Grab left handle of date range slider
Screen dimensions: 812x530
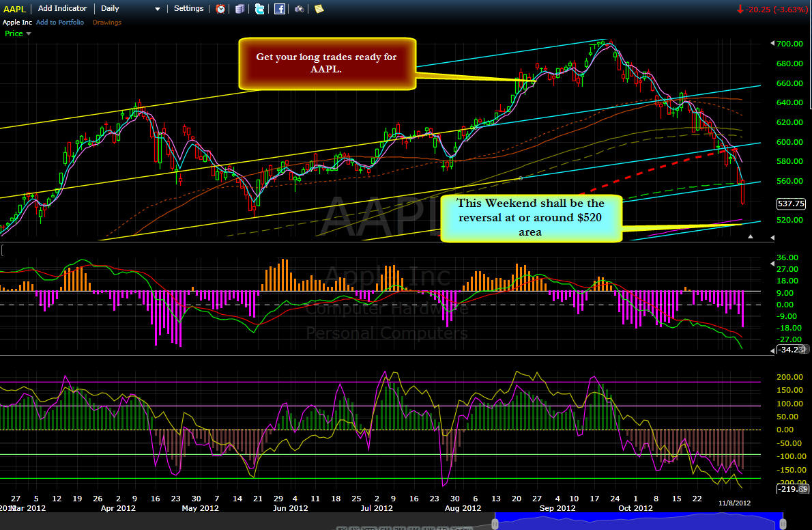pyautogui.click(x=495, y=523)
